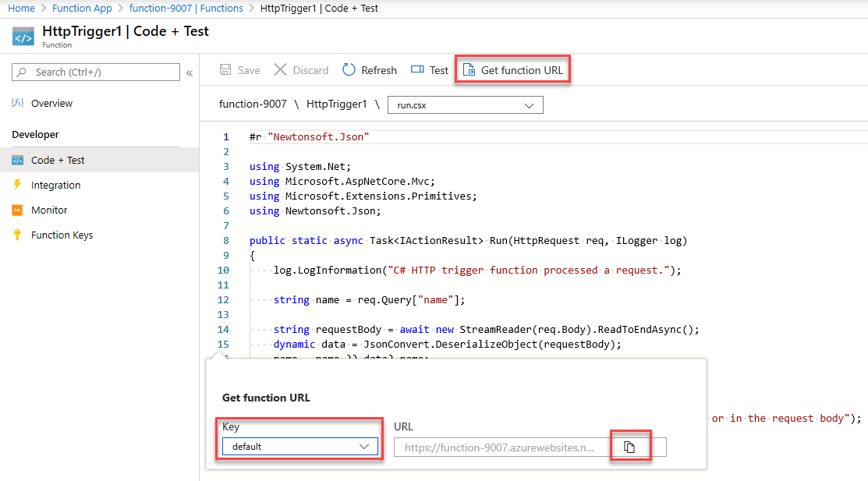The width and height of the screenshot is (868, 481).
Task: Click the Function Keys key icon
Action: 17,235
